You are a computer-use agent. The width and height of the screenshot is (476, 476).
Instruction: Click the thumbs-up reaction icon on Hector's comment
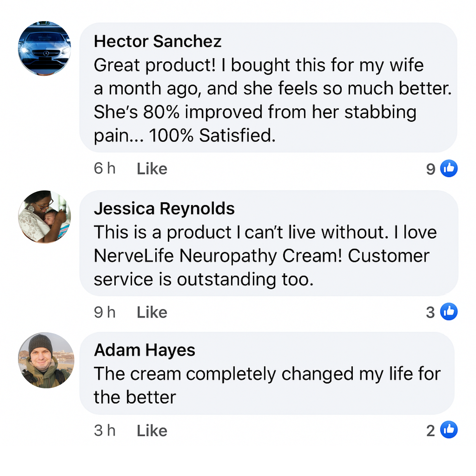click(x=449, y=169)
